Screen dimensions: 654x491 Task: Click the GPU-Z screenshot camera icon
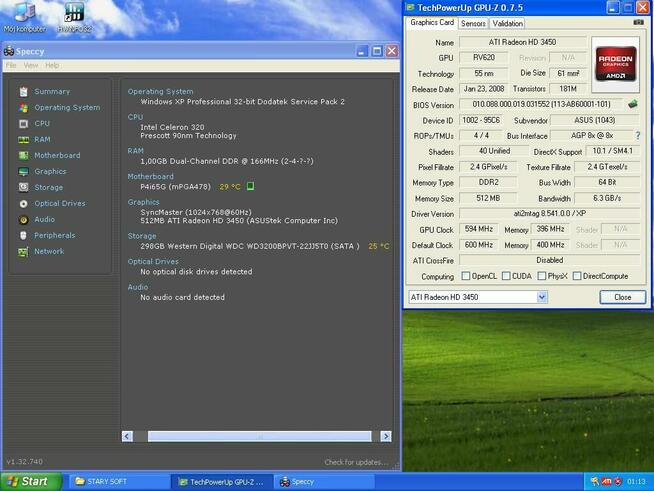click(639, 23)
